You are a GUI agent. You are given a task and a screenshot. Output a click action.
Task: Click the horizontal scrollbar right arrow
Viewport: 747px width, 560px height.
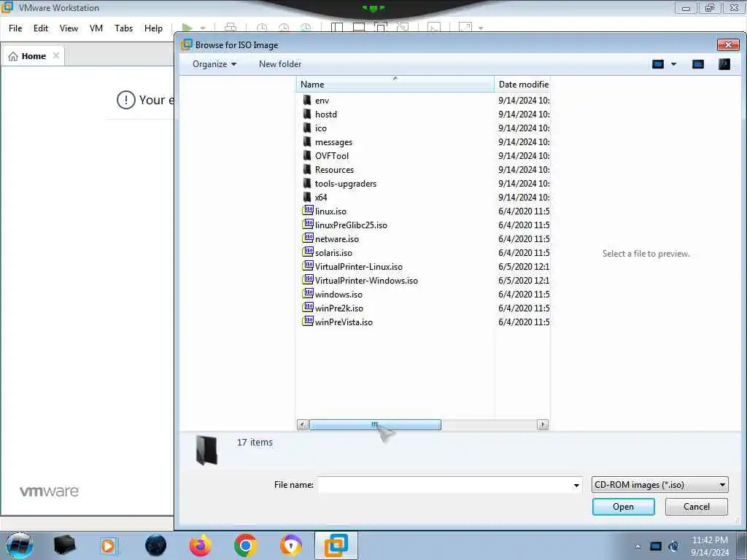click(543, 424)
